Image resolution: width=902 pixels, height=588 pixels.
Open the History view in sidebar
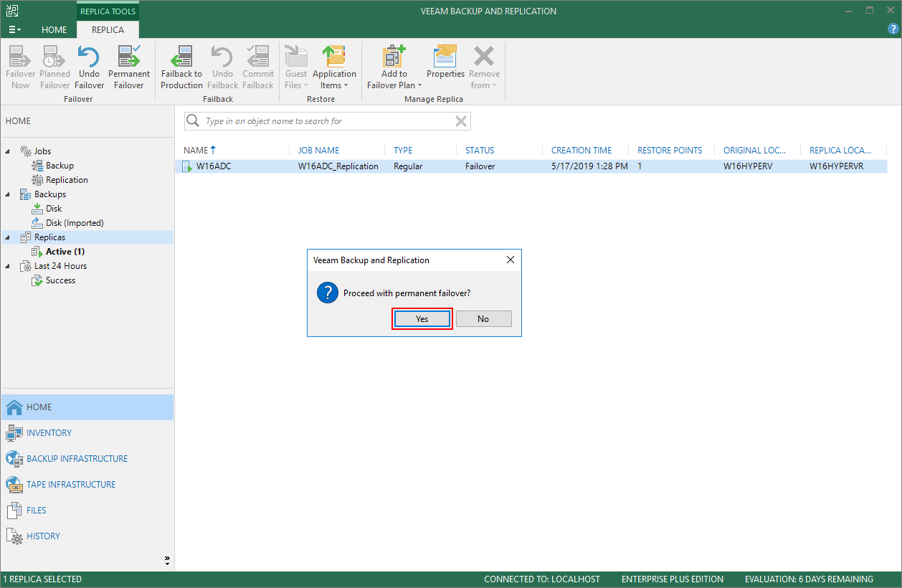43,536
